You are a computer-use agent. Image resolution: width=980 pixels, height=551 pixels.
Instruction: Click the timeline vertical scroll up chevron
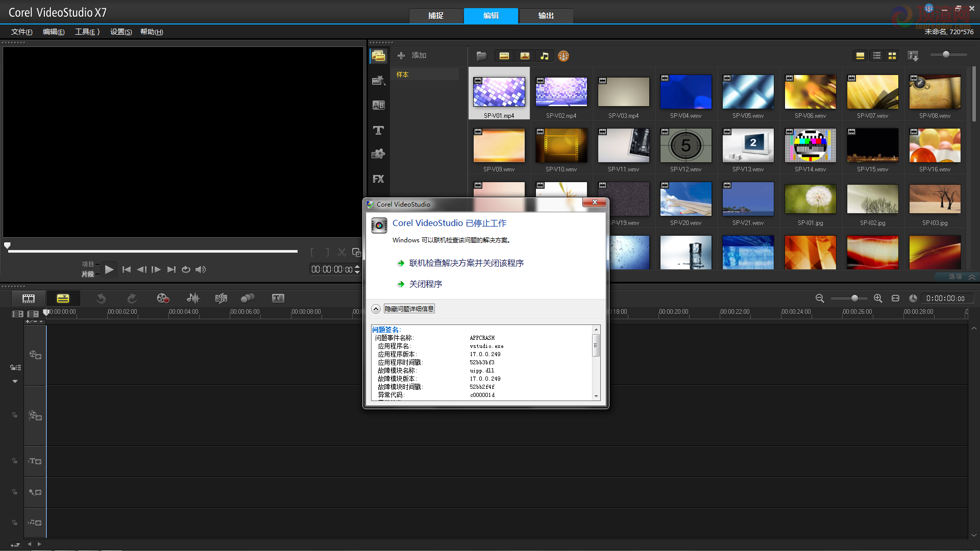coord(974,329)
